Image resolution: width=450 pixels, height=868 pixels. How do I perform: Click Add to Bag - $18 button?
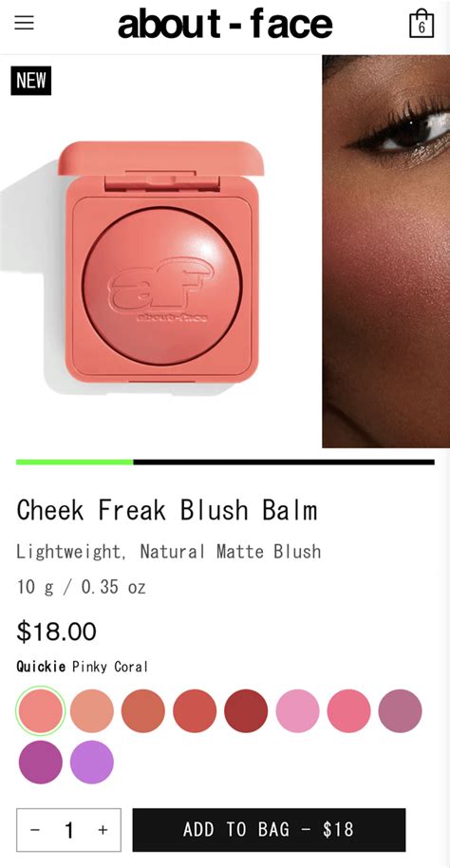click(x=269, y=830)
